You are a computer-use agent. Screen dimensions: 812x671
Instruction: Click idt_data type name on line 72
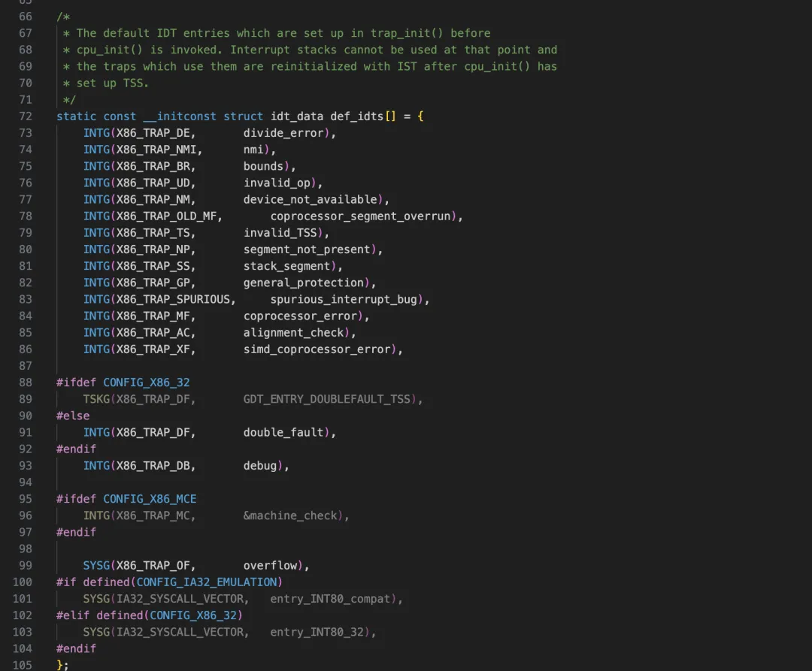[x=297, y=116]
